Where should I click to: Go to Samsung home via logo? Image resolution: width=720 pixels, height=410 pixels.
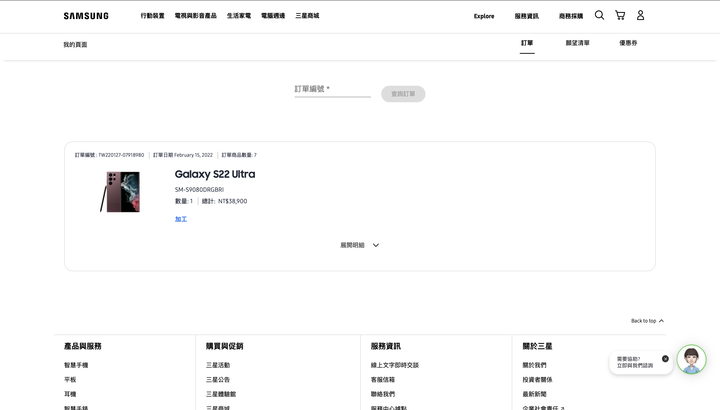[86, 16]
